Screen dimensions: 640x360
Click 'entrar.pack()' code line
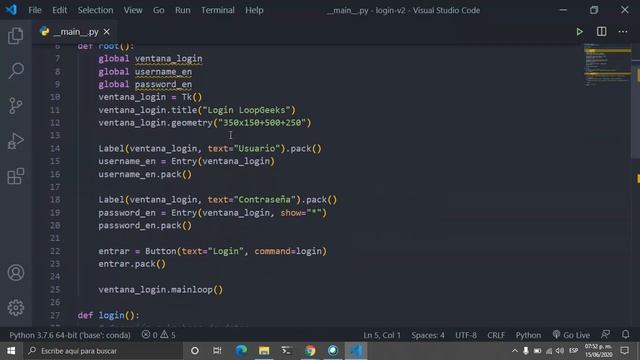(x=132, y=264)
